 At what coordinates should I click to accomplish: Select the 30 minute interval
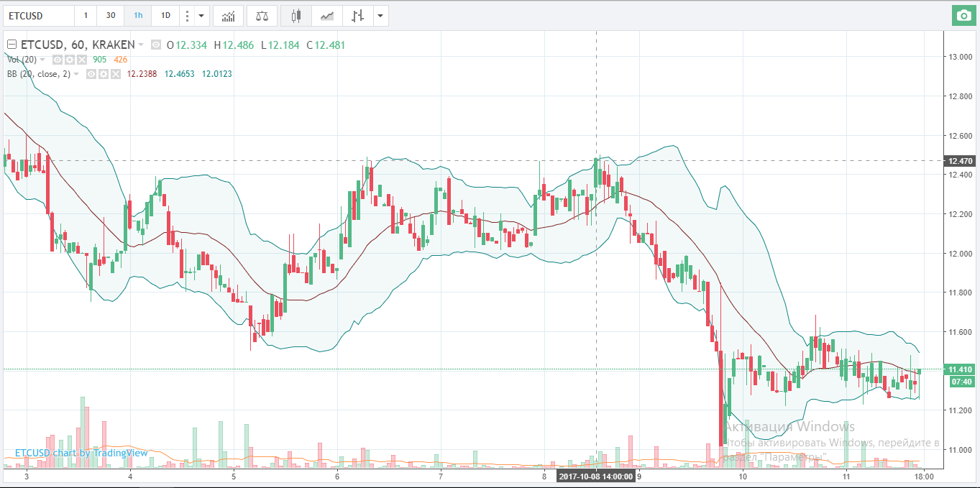click(x=110, y=15)
